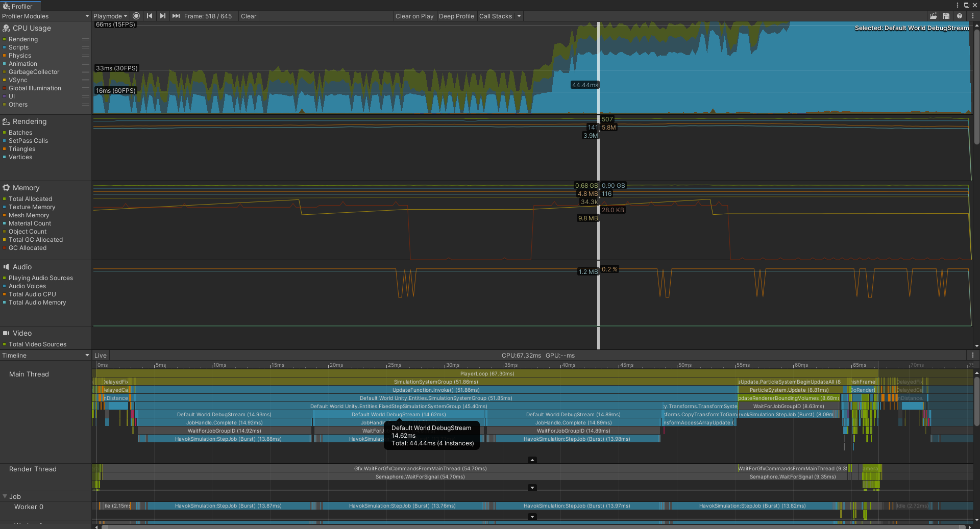
Task: Click the Live button in the details bar
Action: (x=101, y=355)
